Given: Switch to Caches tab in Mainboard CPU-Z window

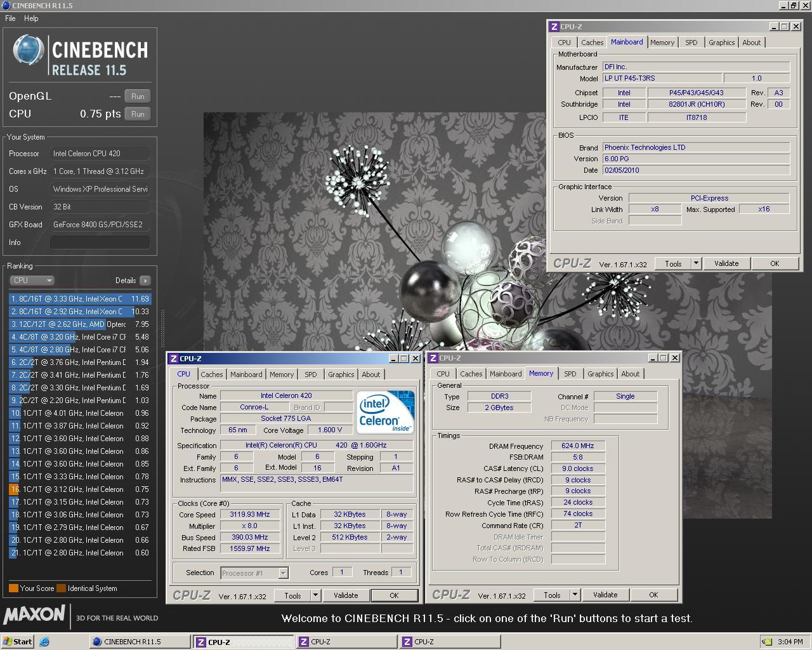Looking at the screenshot, I should [592, 43].
